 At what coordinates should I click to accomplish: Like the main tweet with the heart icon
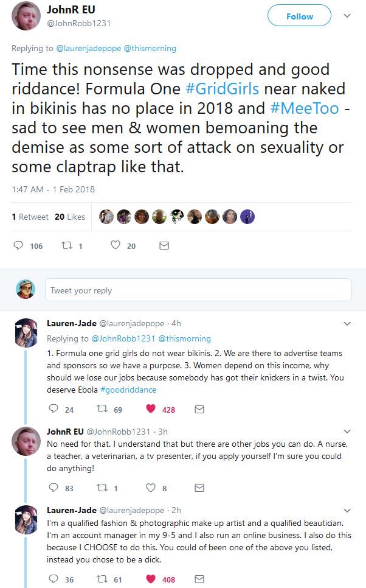(116, 246)
